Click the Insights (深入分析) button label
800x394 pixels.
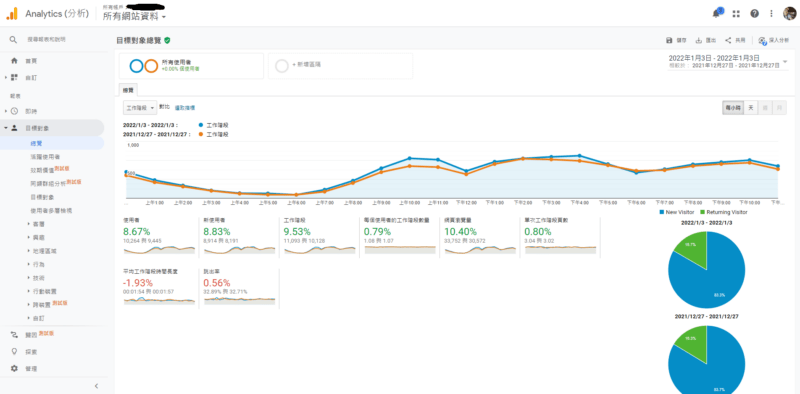(779, 40)
